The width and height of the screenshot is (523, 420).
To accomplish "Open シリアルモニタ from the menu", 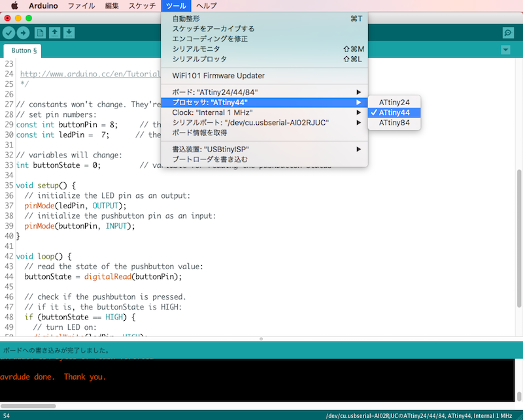I will pos(265,49).
